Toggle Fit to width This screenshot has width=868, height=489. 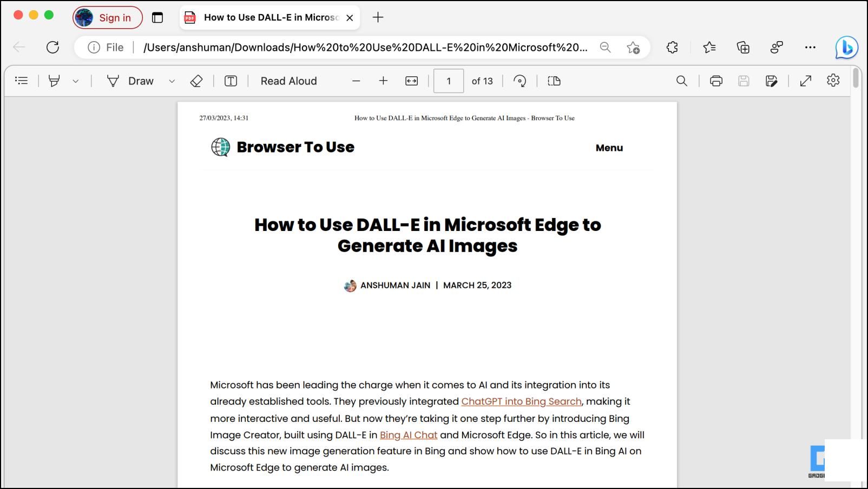tap(412, 81)
